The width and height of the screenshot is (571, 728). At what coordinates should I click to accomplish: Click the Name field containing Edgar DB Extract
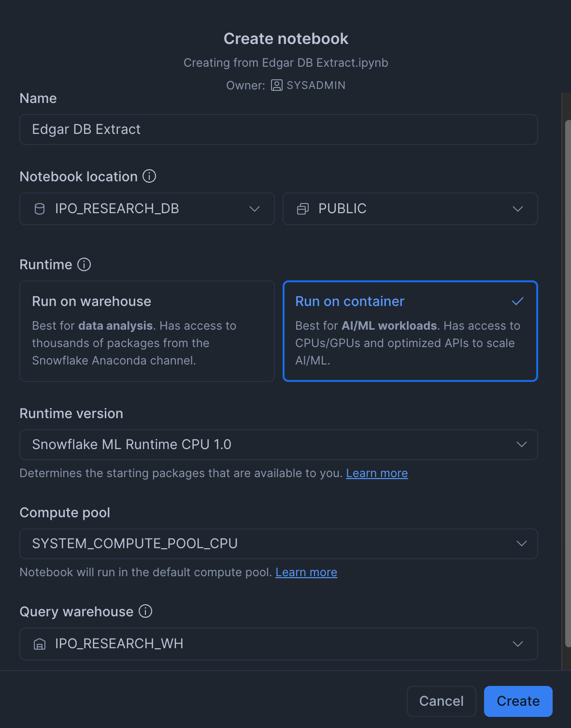pos(278,130)
